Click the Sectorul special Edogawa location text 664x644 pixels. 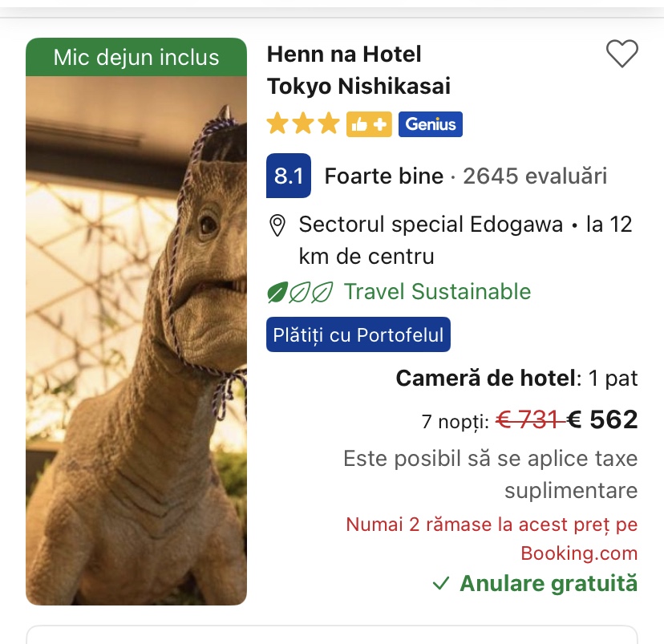pos(431,225)
